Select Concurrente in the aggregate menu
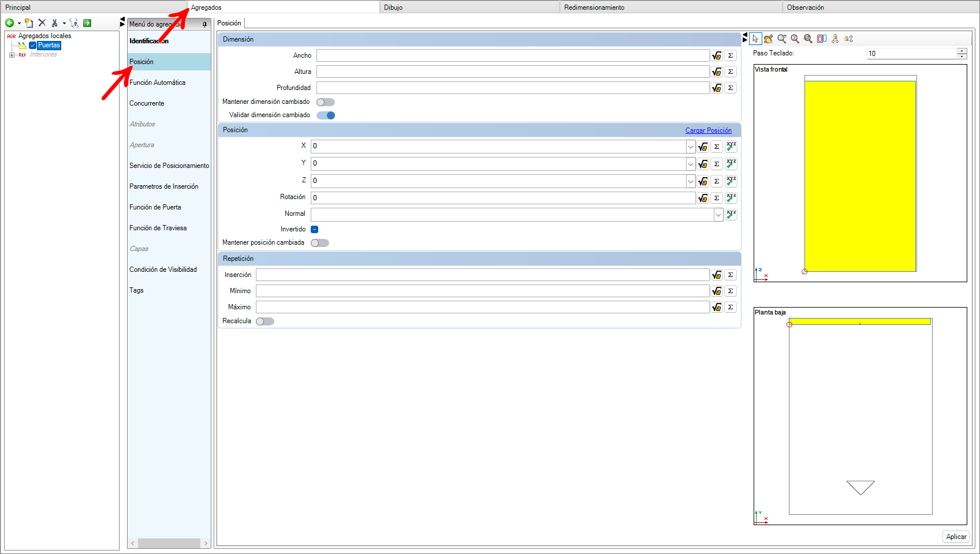Viewport: 980px width, 554px height. [169, 103]
